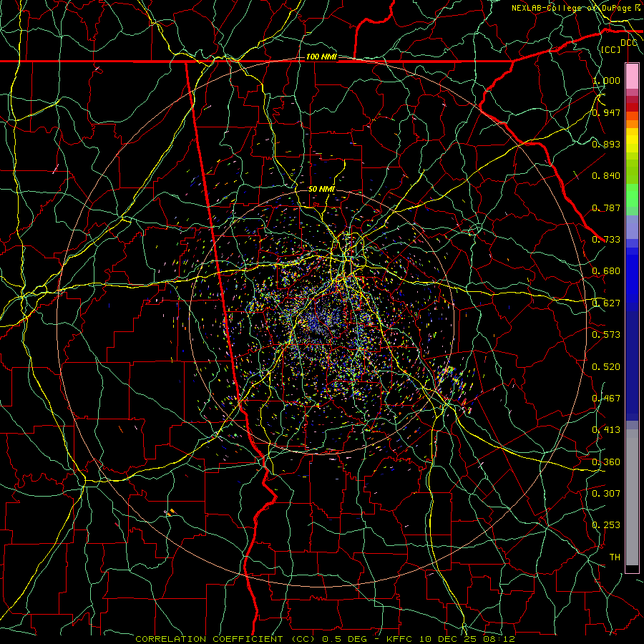Viewport: 644px width, 644px height.
Task: Click the NEXLAB-College of DuPage header text
Action: click(x=572, y=8)
